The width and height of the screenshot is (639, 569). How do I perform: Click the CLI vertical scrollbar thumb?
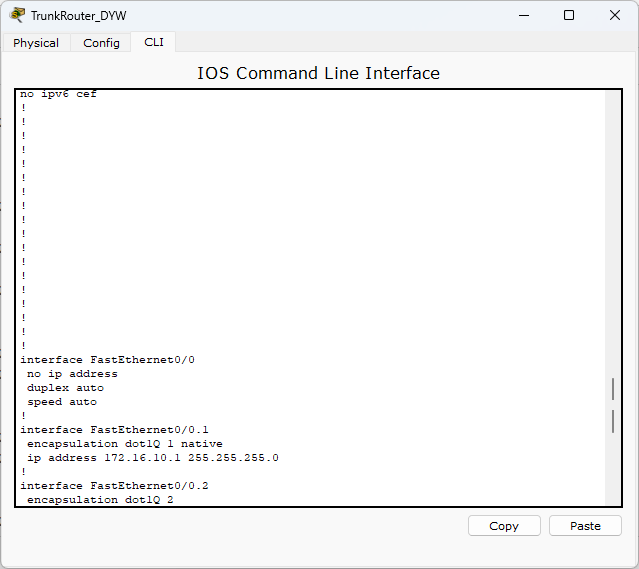click(x=613, y=405)
